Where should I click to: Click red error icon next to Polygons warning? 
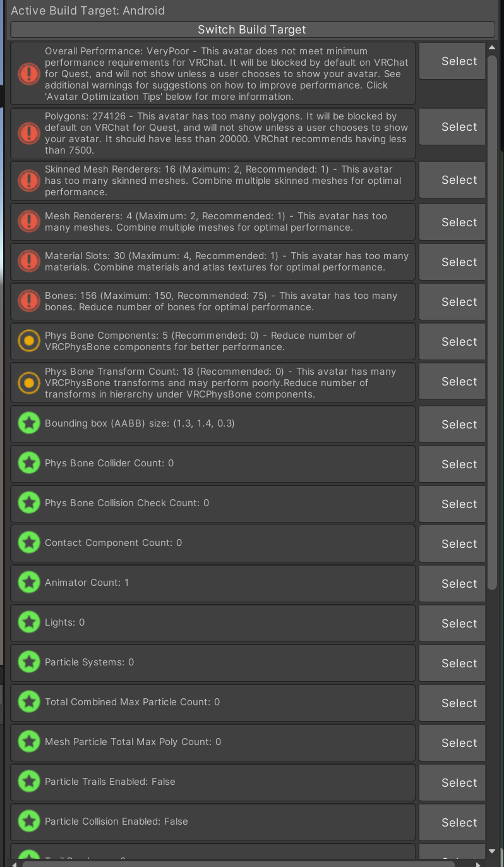point(28,133)
